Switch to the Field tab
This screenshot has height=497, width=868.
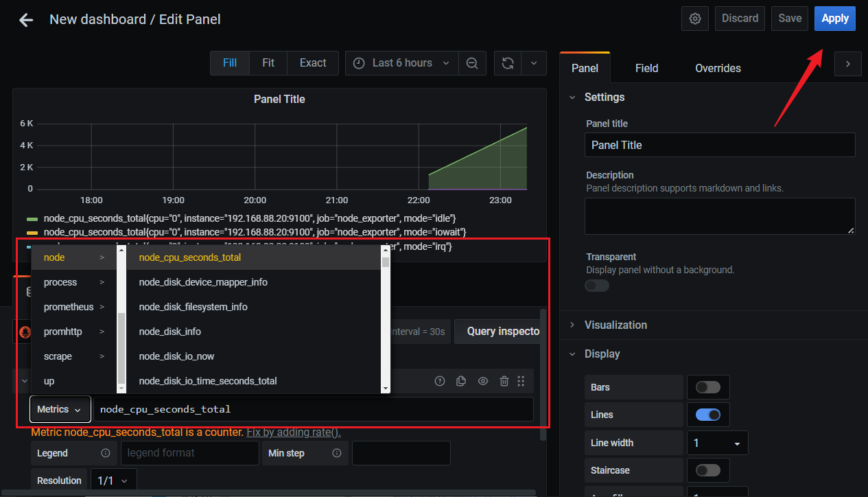(x=646, y=68)
